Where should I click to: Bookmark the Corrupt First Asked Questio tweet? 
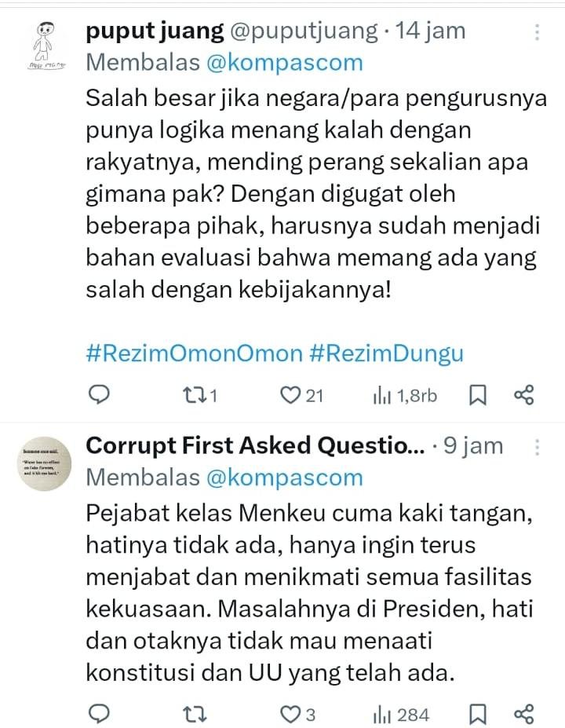[x=477, y=714]
